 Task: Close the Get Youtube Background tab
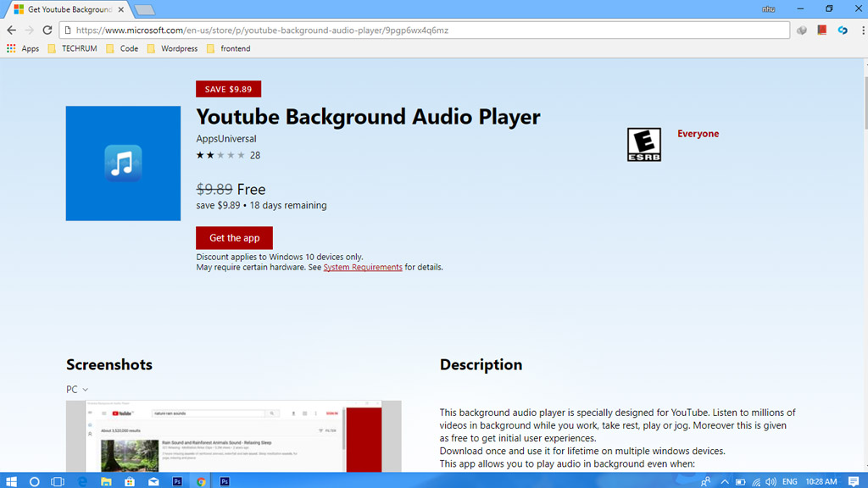coord(120,9)
